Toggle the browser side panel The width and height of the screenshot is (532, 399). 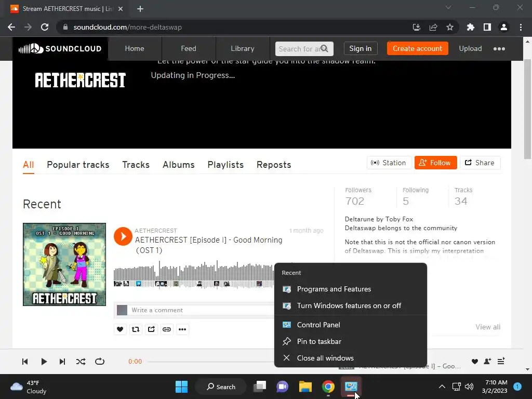[487, 27]
